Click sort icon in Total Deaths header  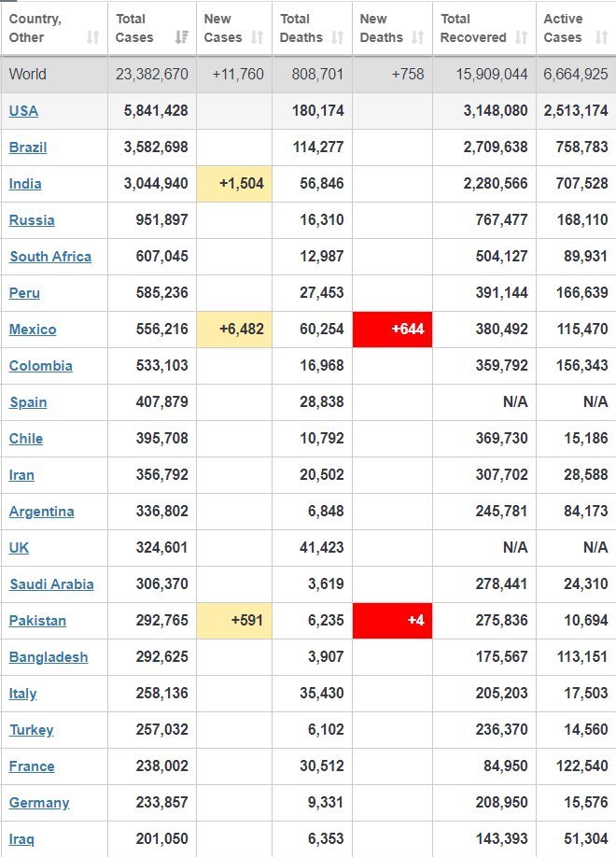coord(338,37)
